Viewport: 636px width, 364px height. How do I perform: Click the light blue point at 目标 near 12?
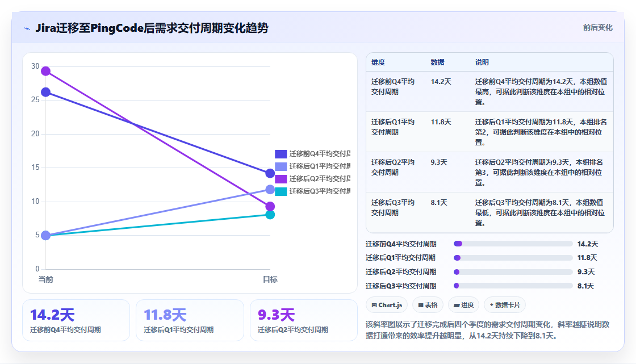(x=270, y=190)
